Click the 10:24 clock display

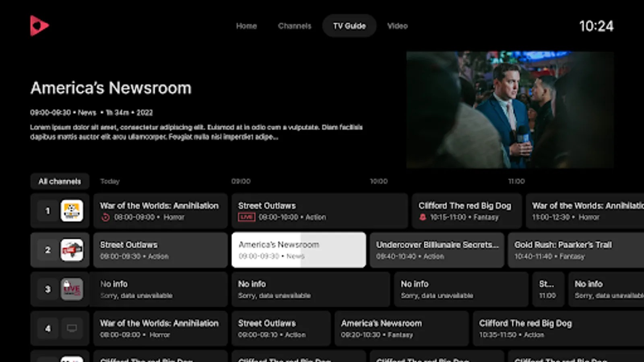coord(596,26)
